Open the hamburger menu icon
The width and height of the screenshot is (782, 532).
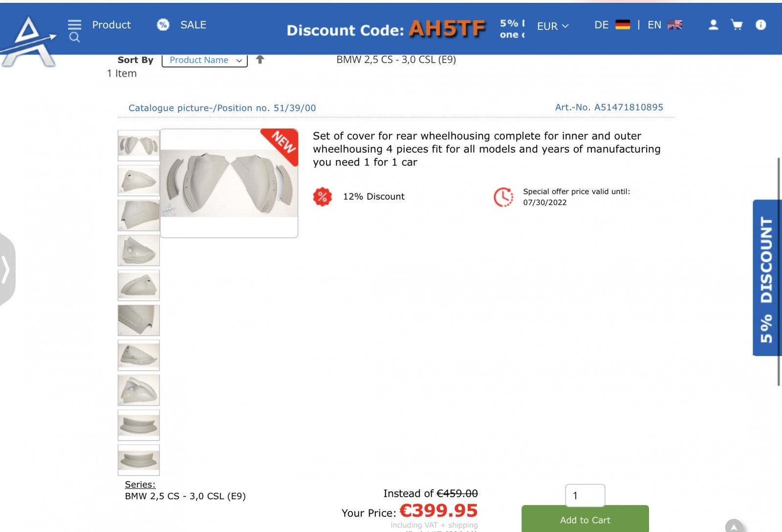(74, 24)
